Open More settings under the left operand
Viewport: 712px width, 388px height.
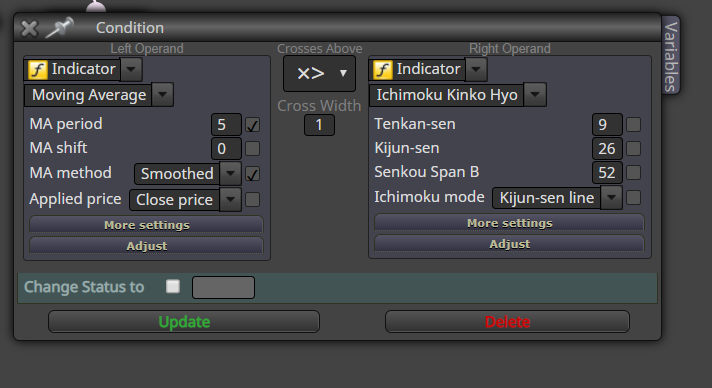click(x=146, y=225)
